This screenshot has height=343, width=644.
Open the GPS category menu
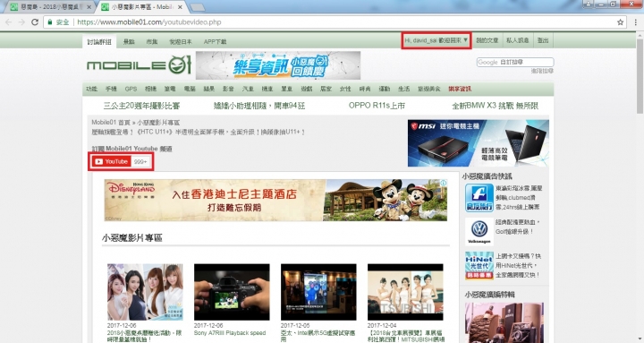point(131,89)
